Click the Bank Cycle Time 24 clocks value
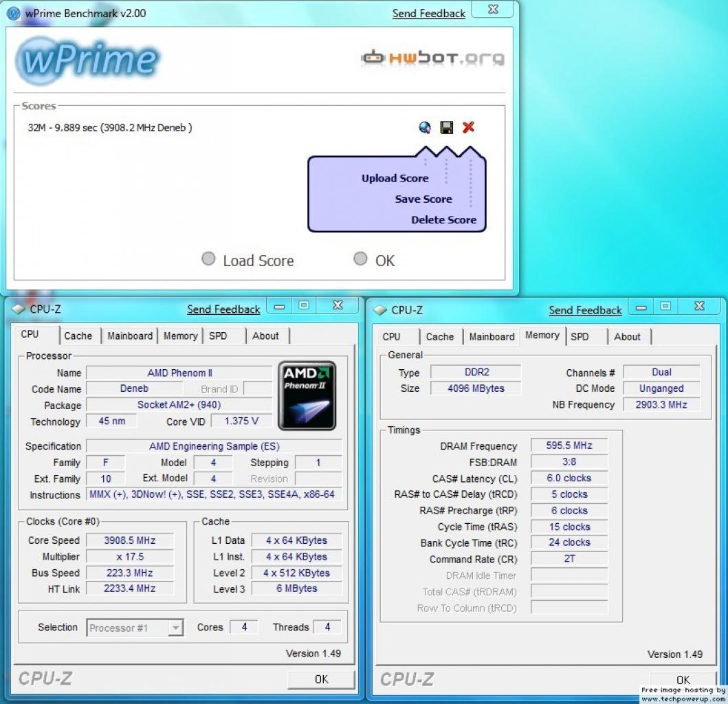728x704 pixels. click(x=569, y=542)
